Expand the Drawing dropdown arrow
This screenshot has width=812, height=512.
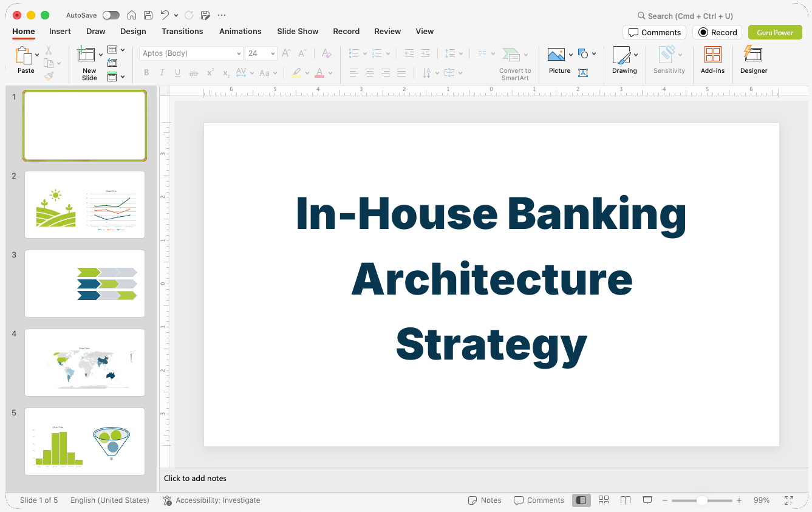[636, 55]
